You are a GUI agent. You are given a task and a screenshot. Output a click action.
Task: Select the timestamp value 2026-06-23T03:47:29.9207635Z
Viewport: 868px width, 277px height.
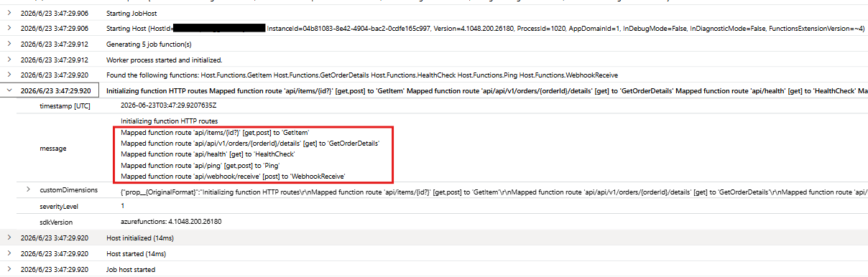pyautogui.click(x=168, y=105)
